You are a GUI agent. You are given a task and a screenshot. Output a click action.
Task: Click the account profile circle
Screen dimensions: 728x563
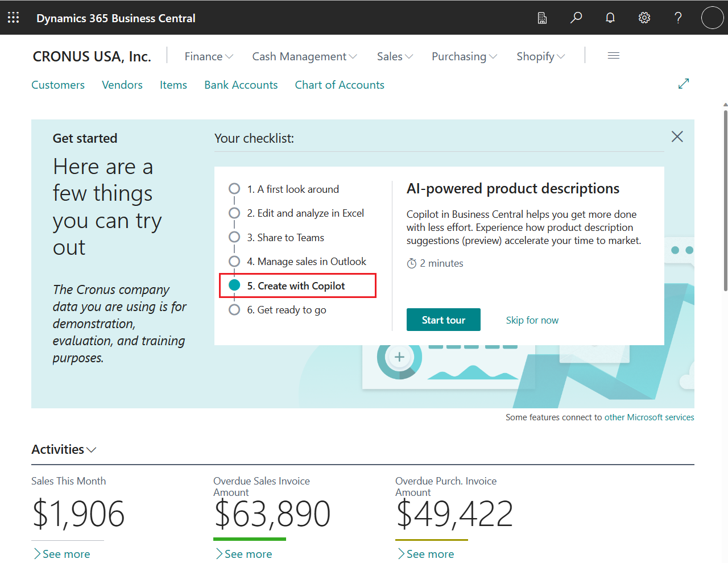712,18
